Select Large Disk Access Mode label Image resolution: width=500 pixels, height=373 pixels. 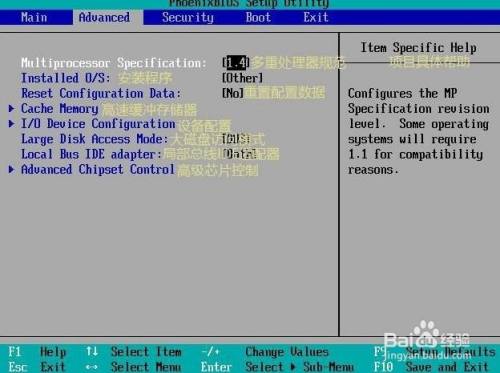click(94, 139)
